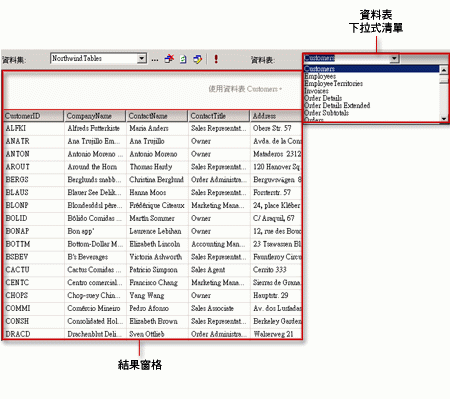Open the Customers table dropdown arrow
This screenshot has height=399, width=450.
click(x=394, y=58)
